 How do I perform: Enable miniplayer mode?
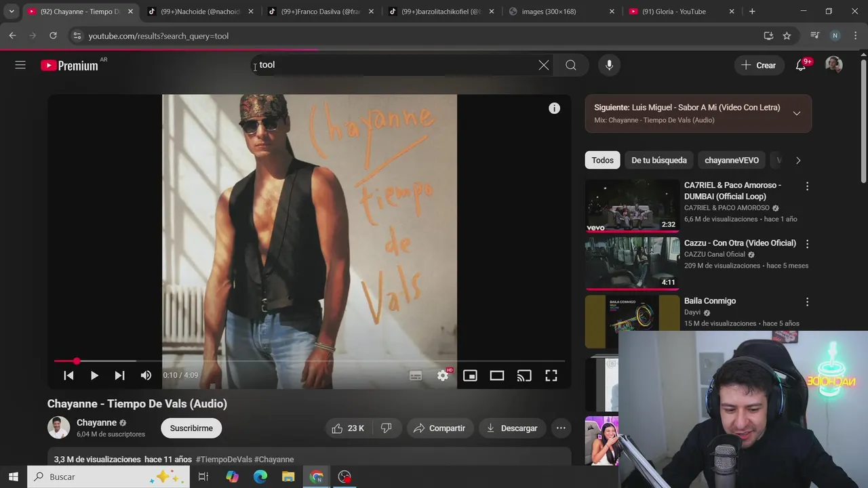tap(470, 375)
